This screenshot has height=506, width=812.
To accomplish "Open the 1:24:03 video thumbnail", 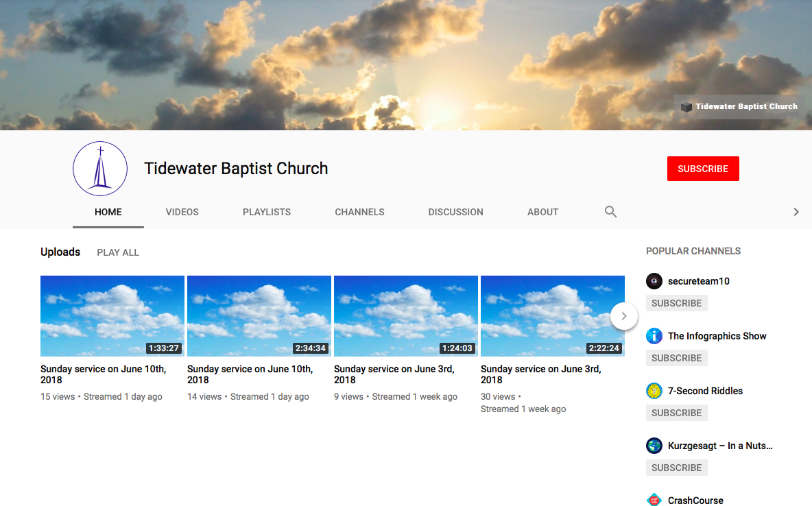I will point(406,316).
